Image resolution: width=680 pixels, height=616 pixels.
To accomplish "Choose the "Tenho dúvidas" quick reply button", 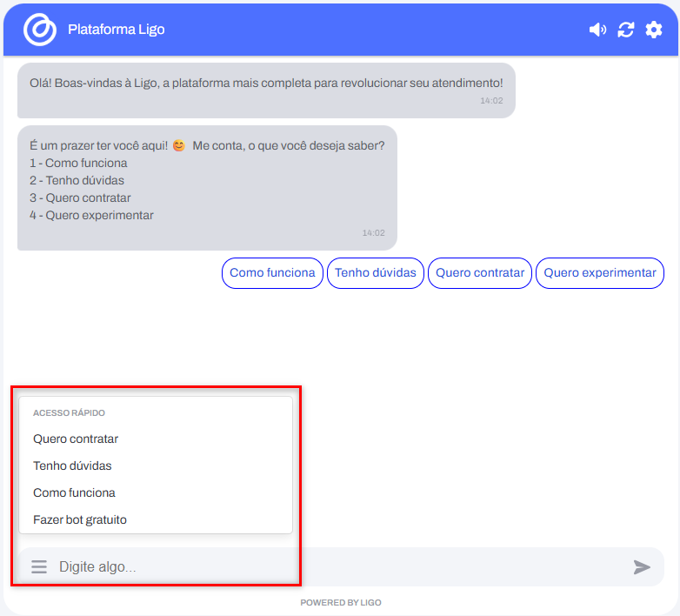I will point(376,273).
